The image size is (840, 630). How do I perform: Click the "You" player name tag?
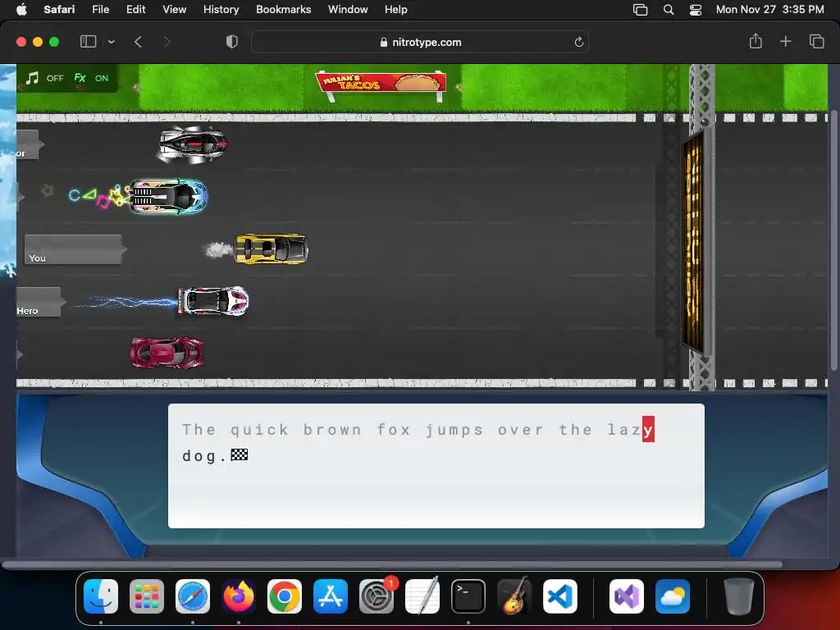(x=75, y=249)
